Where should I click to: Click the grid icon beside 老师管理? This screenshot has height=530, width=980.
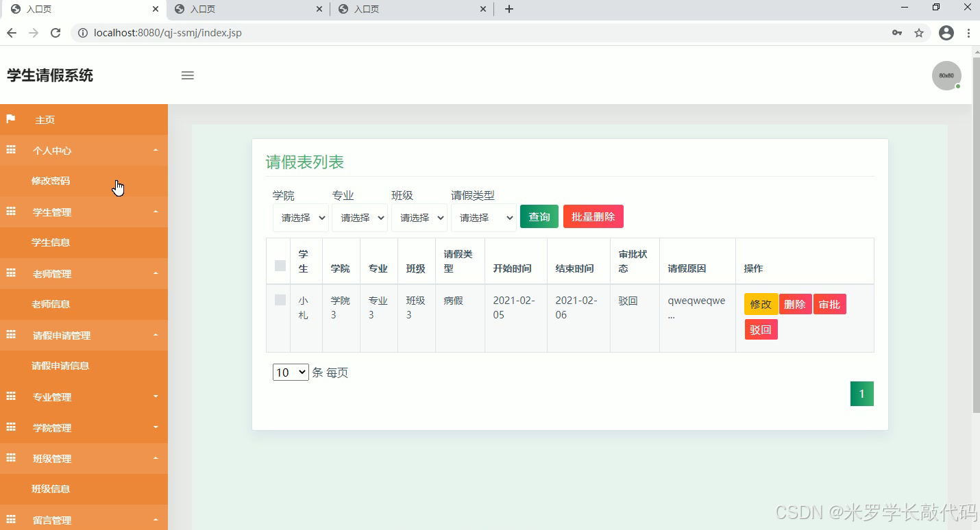pos(10,273)
